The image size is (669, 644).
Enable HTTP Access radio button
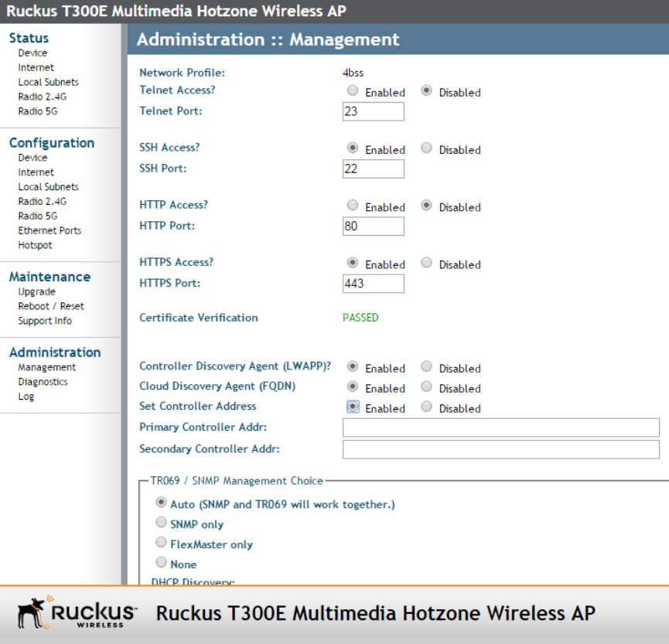pos(353,205)
